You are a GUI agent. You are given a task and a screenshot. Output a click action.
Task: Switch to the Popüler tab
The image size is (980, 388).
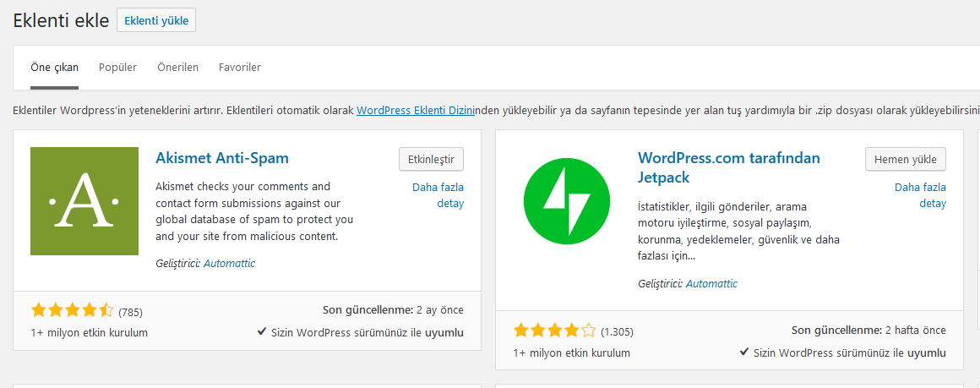coord(117,68)
